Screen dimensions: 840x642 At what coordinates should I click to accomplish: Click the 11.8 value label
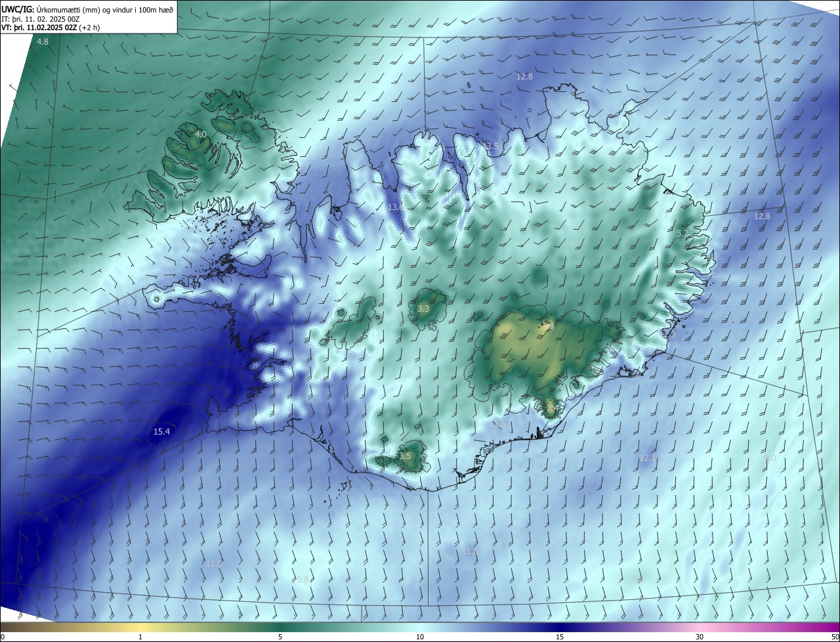point(470,551)
